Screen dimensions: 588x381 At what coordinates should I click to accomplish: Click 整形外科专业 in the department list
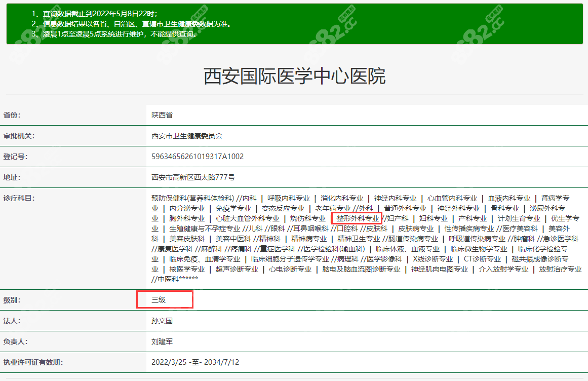[x=358, y=219]
